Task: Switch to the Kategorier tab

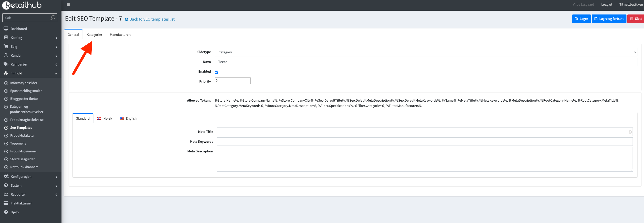Action: 94,35
